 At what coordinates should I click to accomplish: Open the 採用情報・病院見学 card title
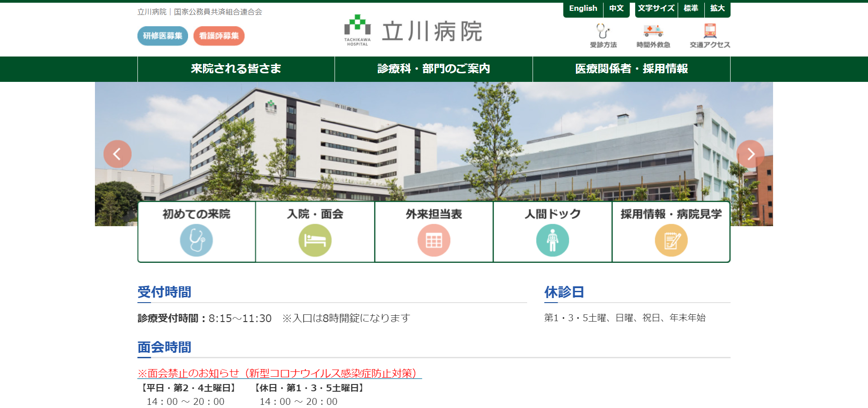(671, 214)
